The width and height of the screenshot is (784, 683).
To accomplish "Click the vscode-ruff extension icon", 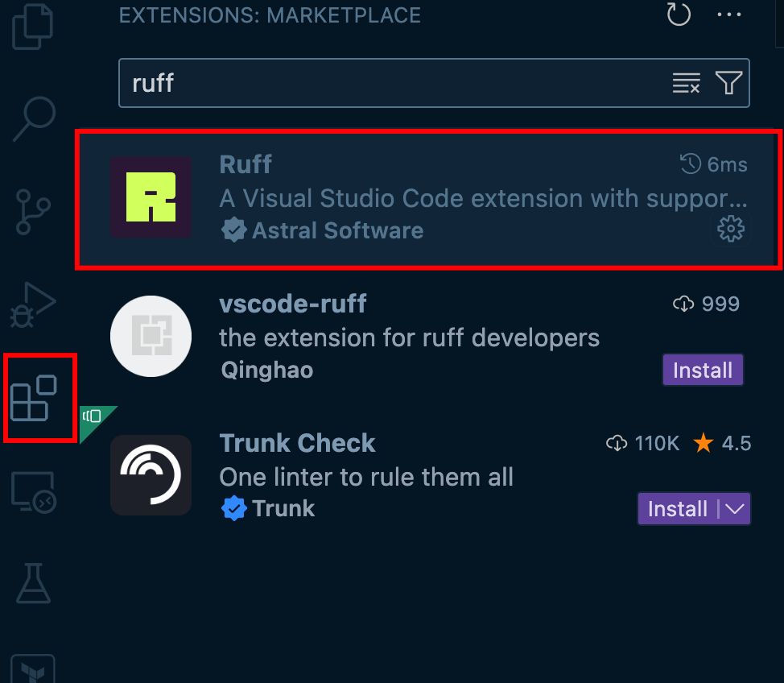I will (x=151, y=336).
